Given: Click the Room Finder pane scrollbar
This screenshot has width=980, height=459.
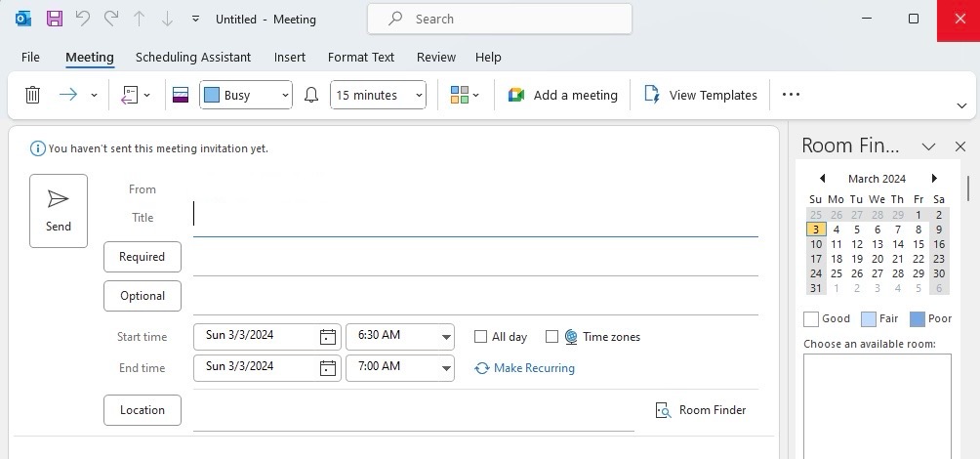Looking at the screenshot, I should pos(968,188).
